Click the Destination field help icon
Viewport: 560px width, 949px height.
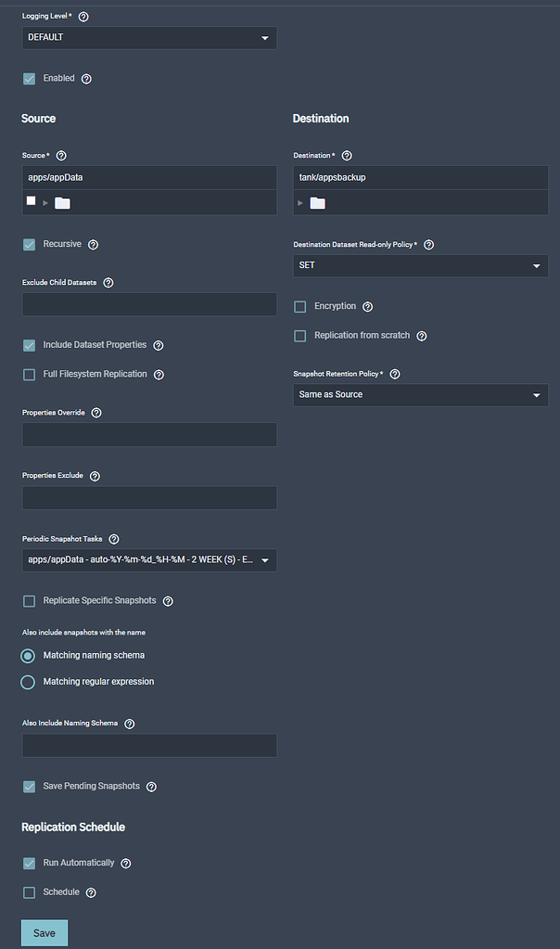pos(346,155)
